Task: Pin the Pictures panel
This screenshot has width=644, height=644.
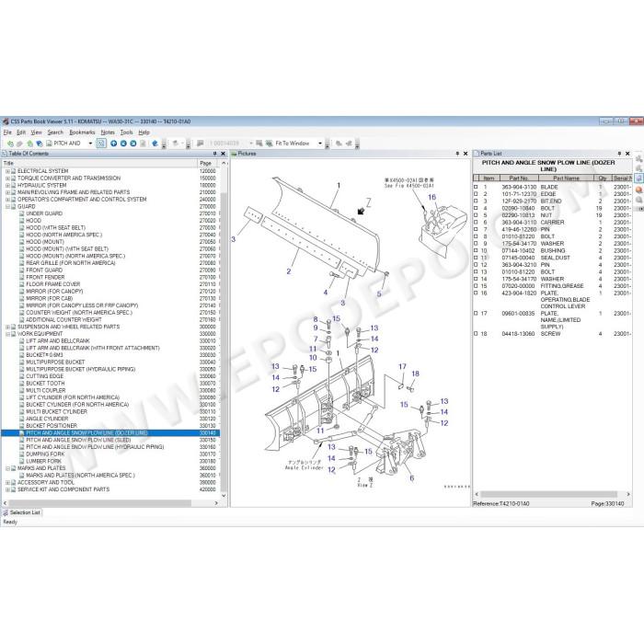Action: click(x=457, y=154)
